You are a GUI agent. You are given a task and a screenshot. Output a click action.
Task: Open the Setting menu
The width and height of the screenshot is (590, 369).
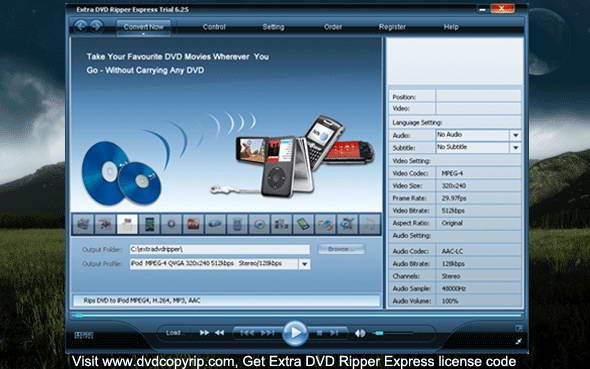(x=273, y=27)
